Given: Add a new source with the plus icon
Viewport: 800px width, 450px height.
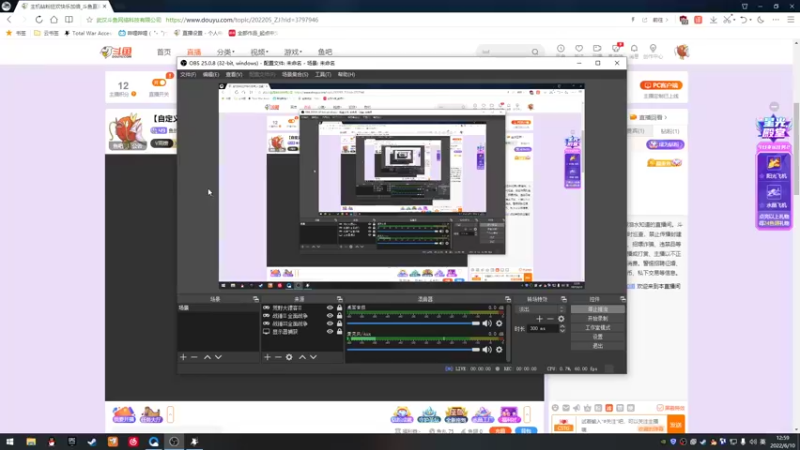Looking at the screenshot, I should 267,357.
